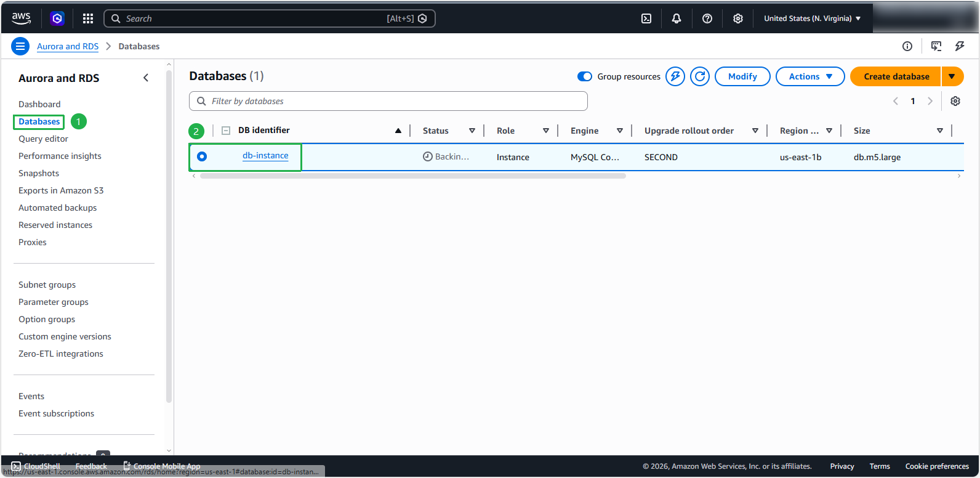Screen dimensions: 980x478
Task: Open Zero-ETL integrations
Action: [x=61, y=354]
